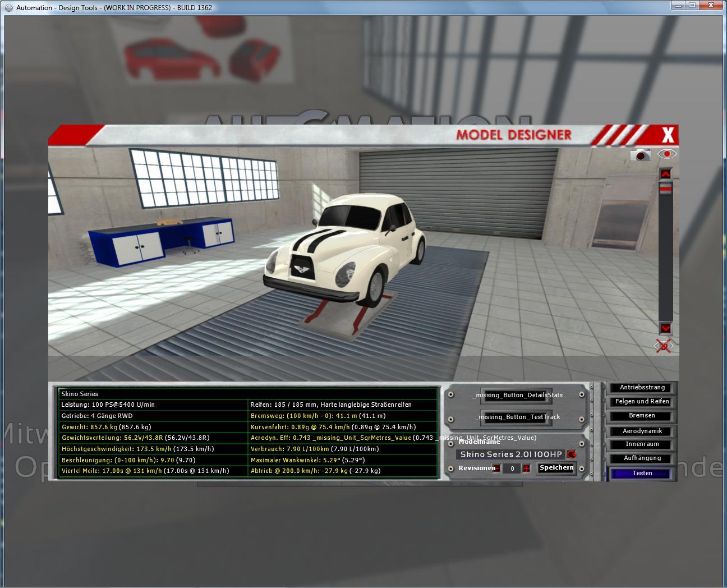The image size is (727, 588).
Task: Go to the Innenraum tab
Action: pos(642,444)
